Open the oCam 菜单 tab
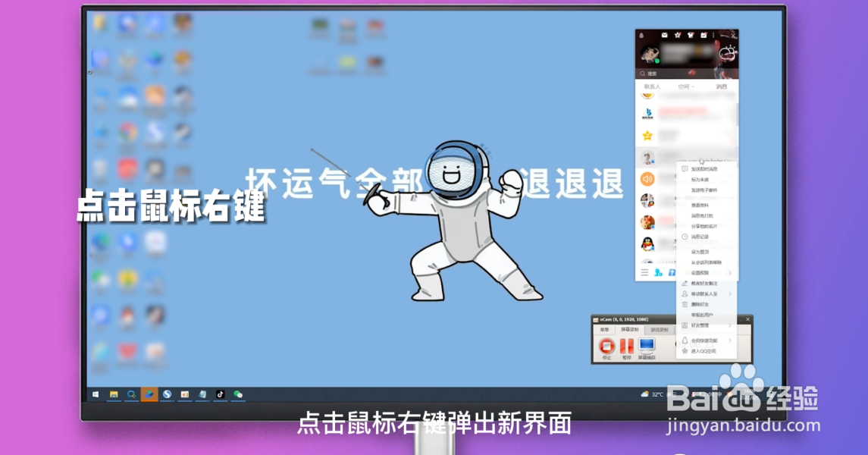868x455 pixels. click(604, 329)
